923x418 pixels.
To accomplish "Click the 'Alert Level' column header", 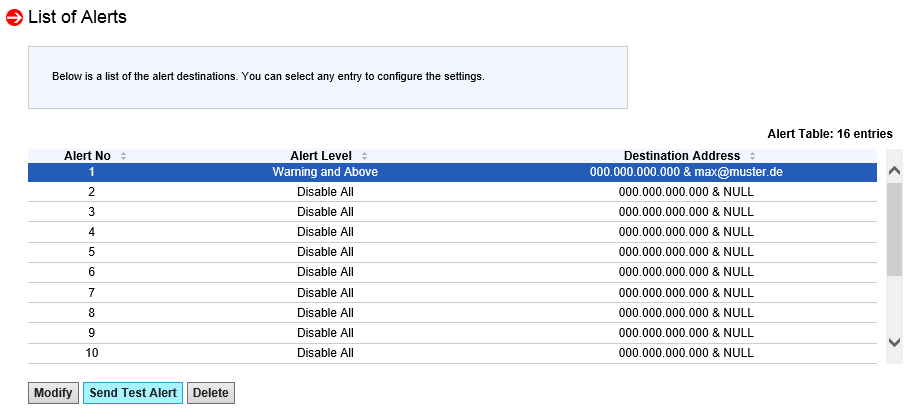I will 321,156.
